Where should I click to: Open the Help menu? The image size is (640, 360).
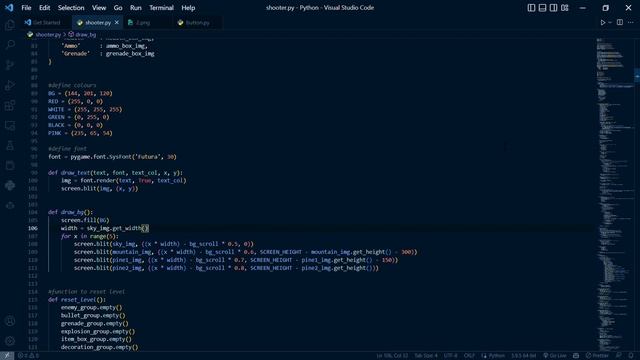(x=188, y=8)
